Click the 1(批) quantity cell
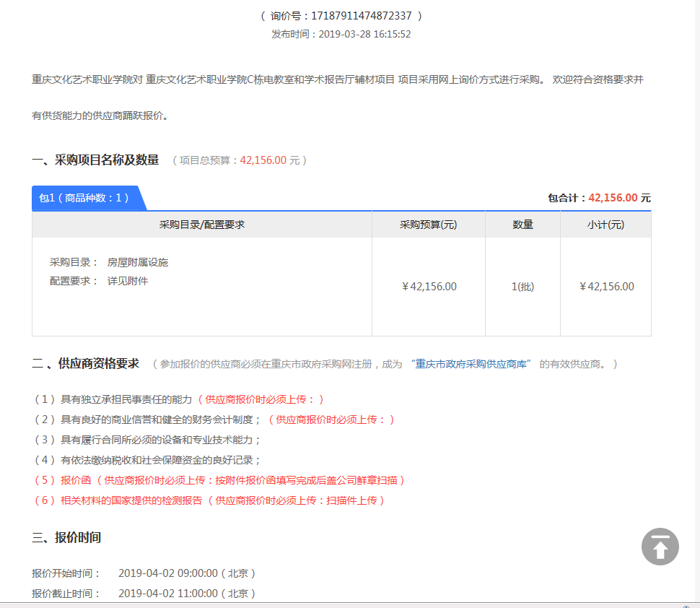Image resolution: width=700 pixels, height=608 pixels. (x=522, y=287)
